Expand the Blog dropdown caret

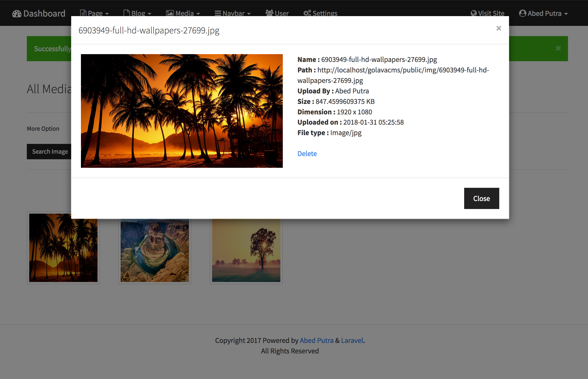tap(149, 14)
